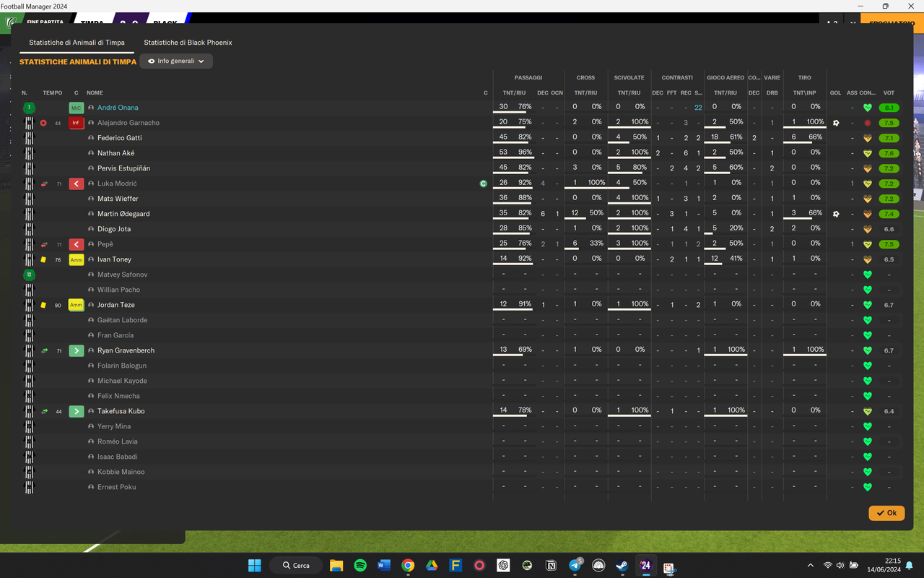Click the number 12 shirt icon for Safonov
Image resolution: width=924 pixels, height=578 pixels.
coord(29,275)
